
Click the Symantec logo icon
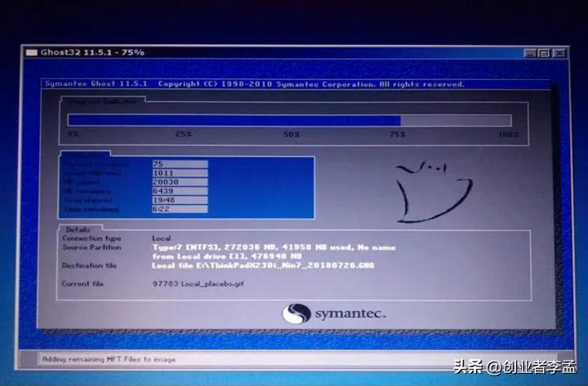point(296,313)
